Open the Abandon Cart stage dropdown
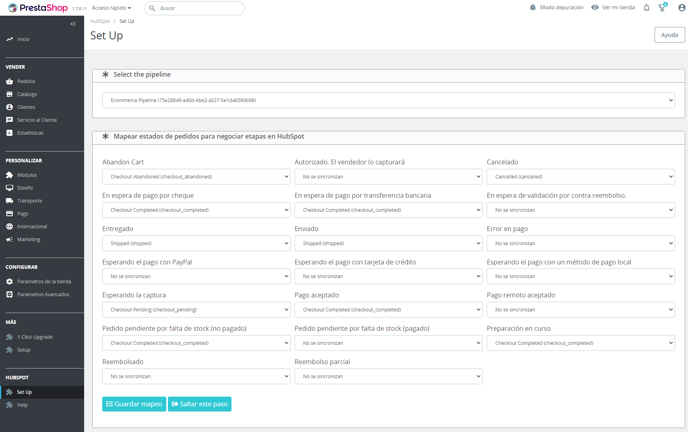This screenshot has width=688, height=432. click(x=196, y=177)
